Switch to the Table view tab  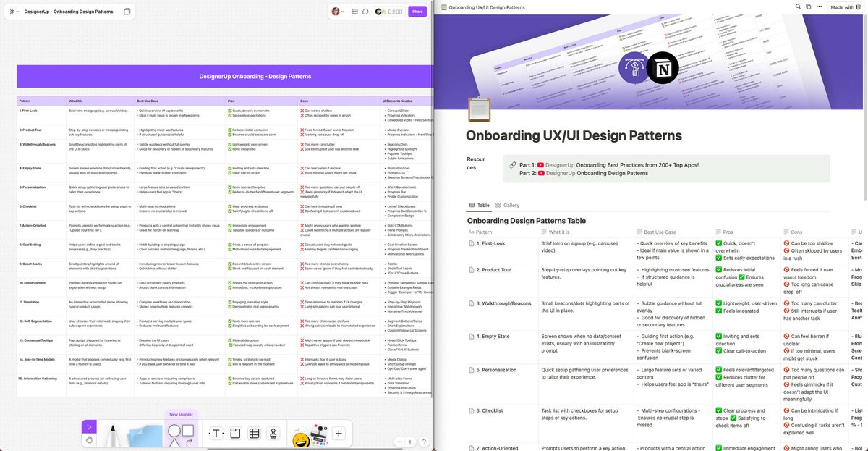[480, 206]
